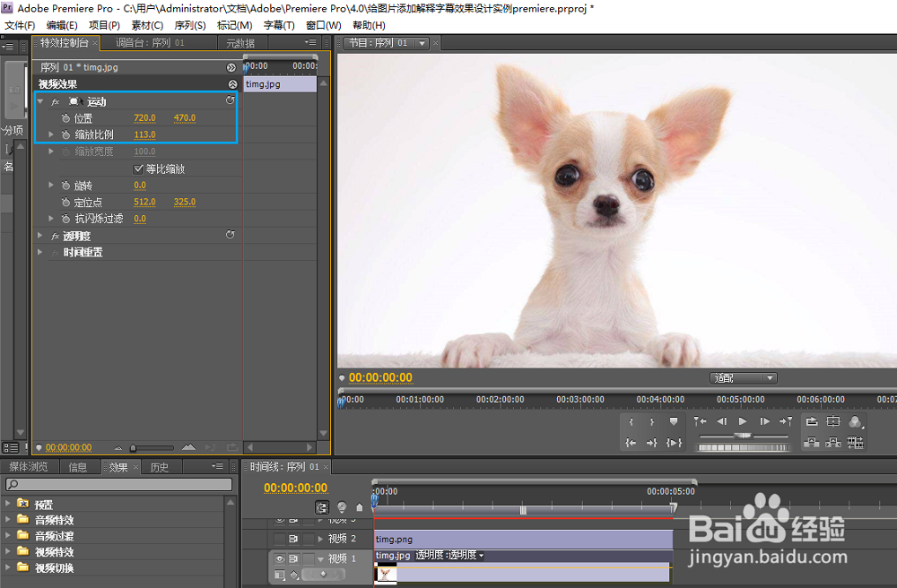Expand 缩放比例 property

click(x=51, y=134)
